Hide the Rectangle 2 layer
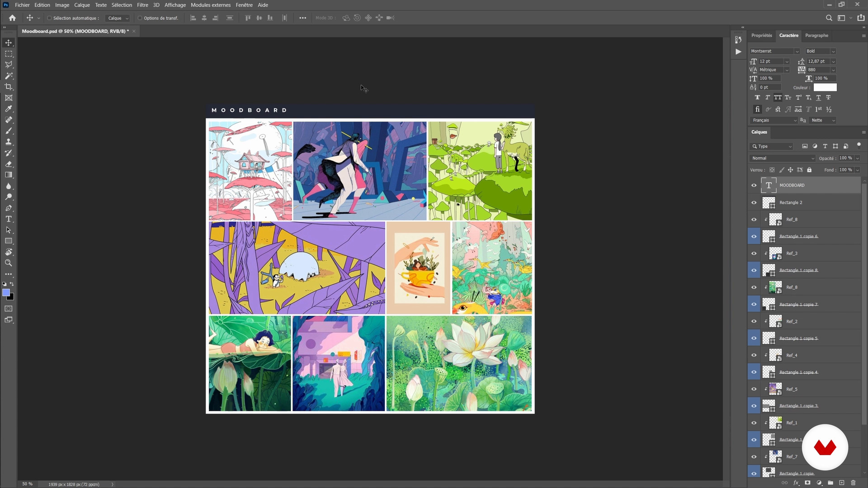 coord(754,202)
